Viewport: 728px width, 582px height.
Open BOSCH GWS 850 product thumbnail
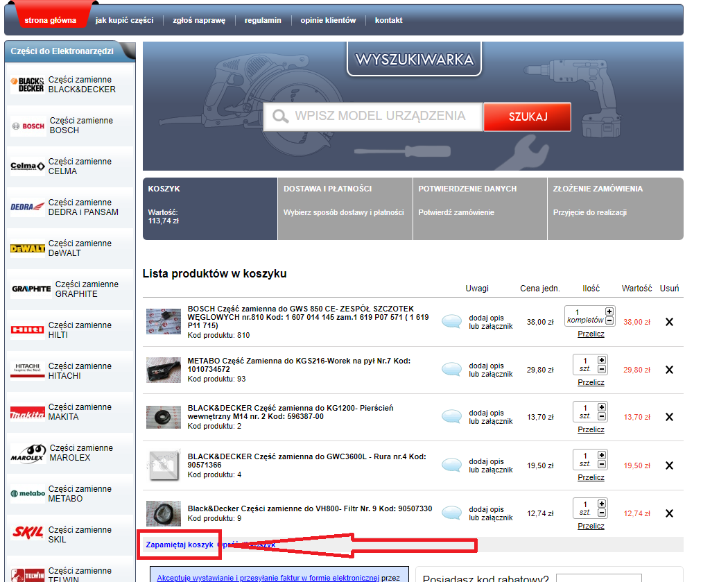pos(164,321)
